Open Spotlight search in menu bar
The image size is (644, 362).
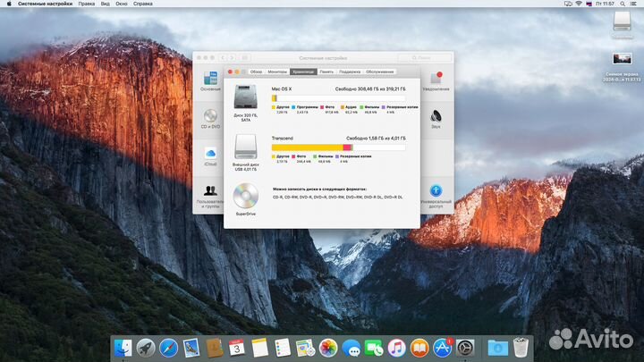[623, 4]
